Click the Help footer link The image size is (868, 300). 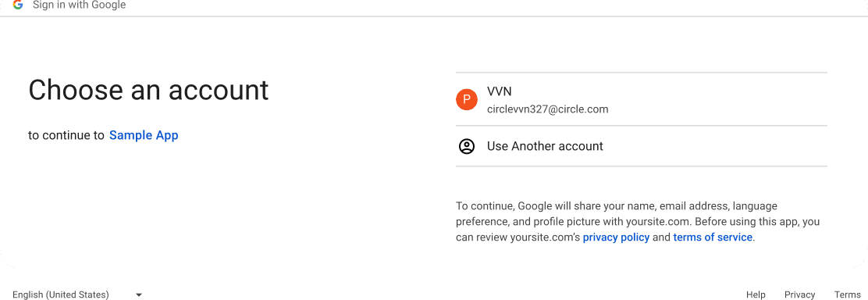click(x=756, y=295)
